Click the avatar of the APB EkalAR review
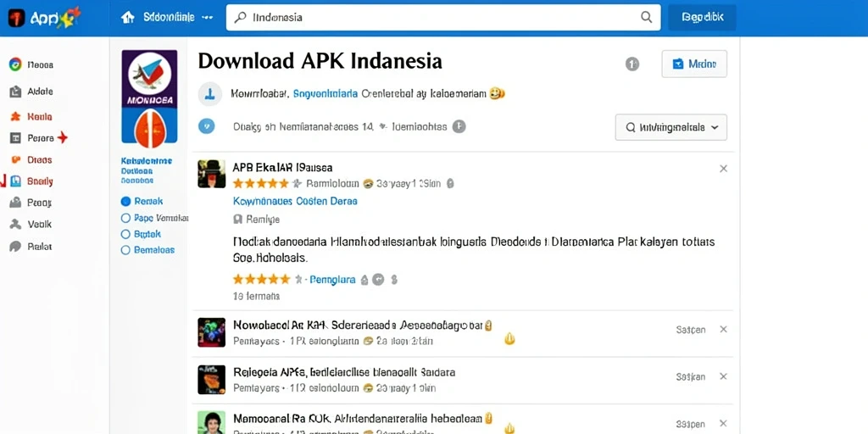Screen dimensions: 868x434 (211, 174)
